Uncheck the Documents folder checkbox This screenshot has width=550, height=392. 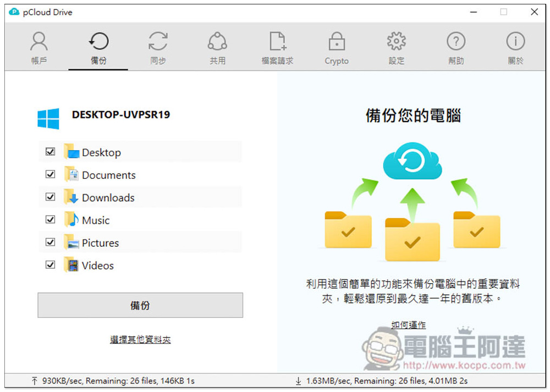click(51, 174)
